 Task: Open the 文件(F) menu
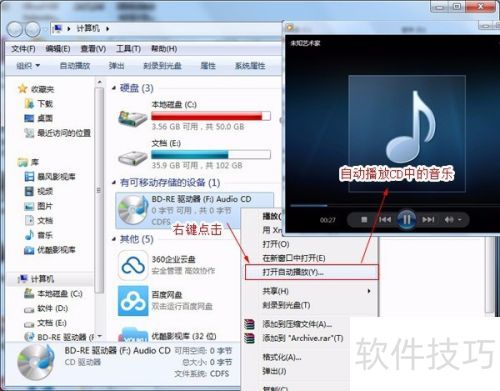click(23, 49)
